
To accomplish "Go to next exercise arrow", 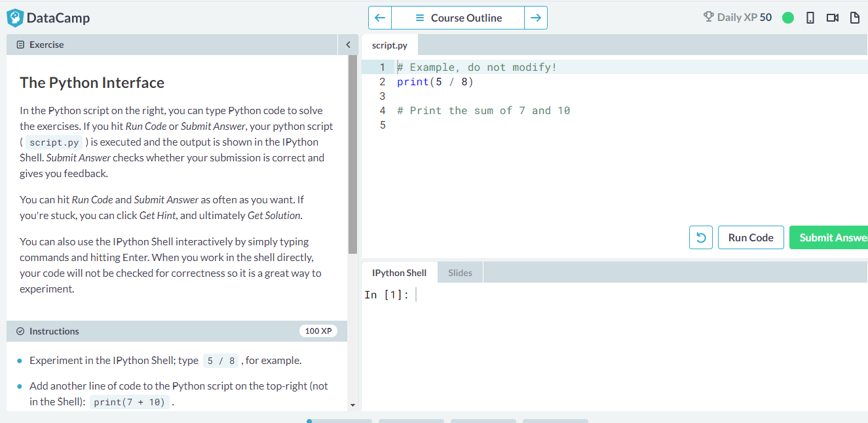I will point(536,18).
